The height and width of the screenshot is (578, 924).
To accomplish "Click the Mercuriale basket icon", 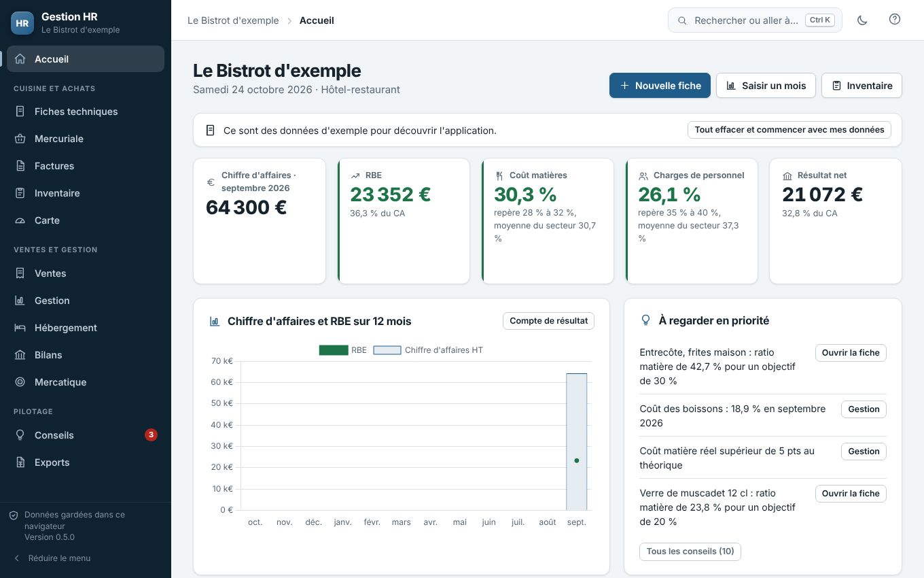I will click(x=20, y=139).
